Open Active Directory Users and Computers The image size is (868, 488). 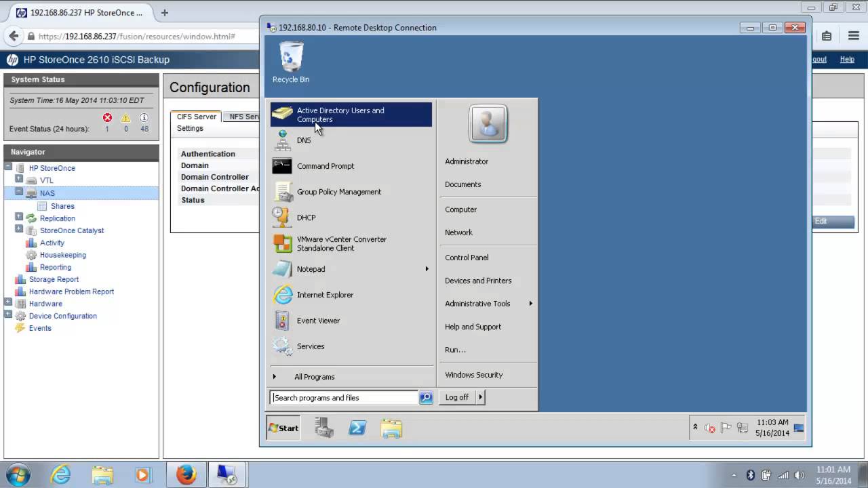coord(351,115)
